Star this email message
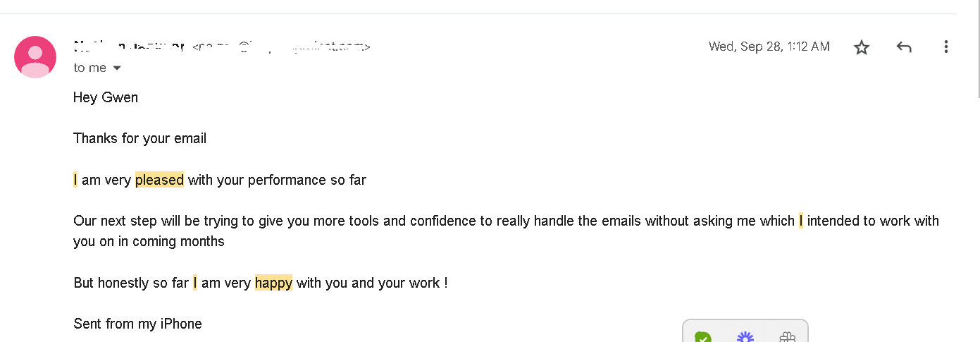This screenshot has height=342, width=980. pos(862,47)
